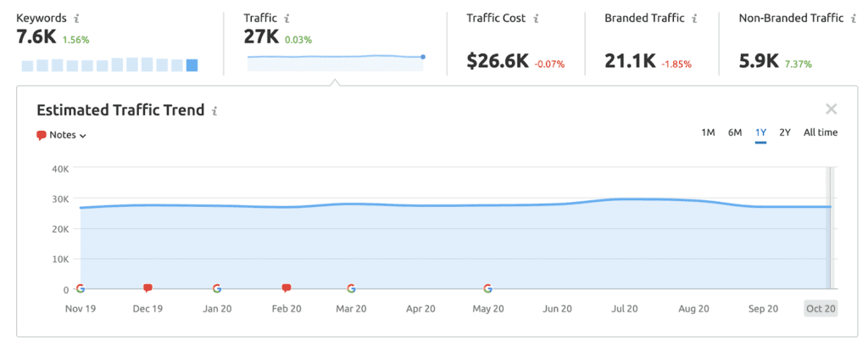Click the Google update marker at Jan 20
Image resolution: width=868 pixels, height=347 pixels.
[x=217, y=288]
